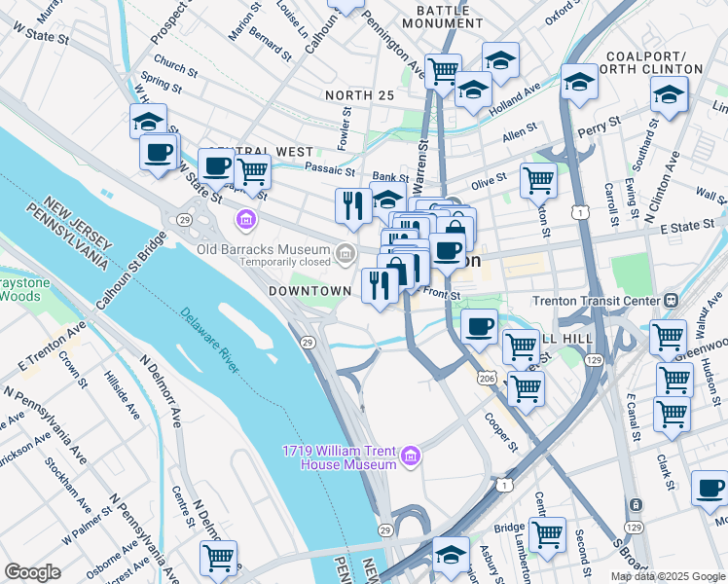728x584 pixels.
Task: Select the 1719 William Trent House Museum pin
Action: click(411, 456)
